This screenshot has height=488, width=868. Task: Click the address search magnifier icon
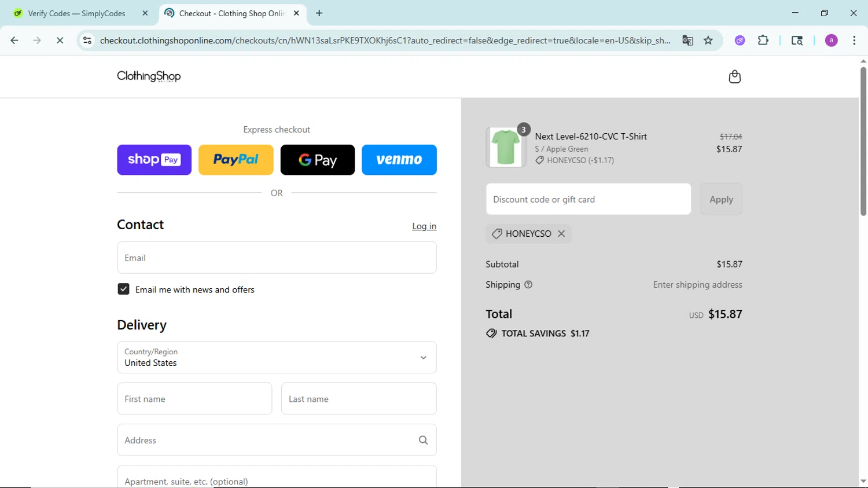(x=423, y=440)
